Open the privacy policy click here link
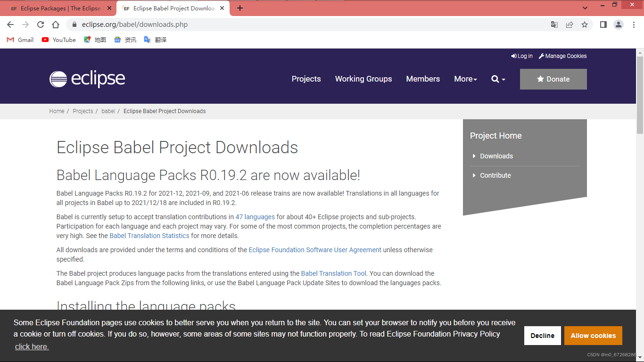This screenshot has width=644, height=362. pyautogui.click(x=32, y=347)
